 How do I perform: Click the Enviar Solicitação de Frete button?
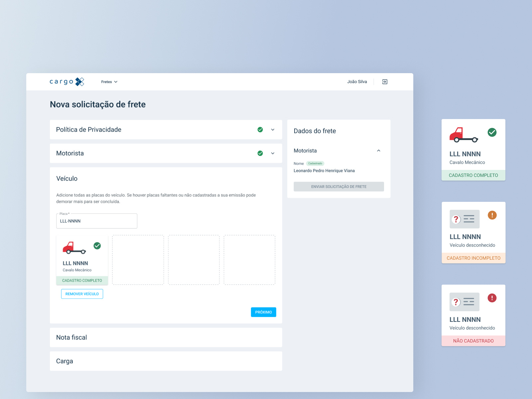338,187
